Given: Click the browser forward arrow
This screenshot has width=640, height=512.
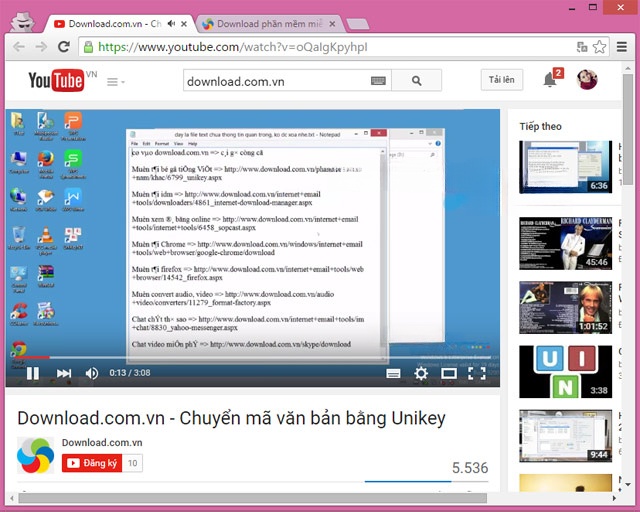Looking at the screenshot, I should pyautogui.click(x=41, y=47).
